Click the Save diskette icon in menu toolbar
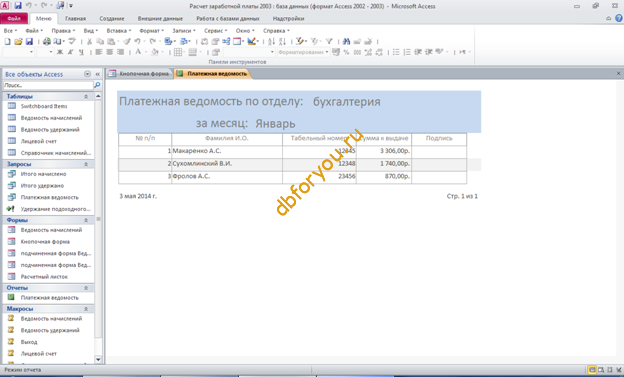The image size is (624, 377). [29, 41]
